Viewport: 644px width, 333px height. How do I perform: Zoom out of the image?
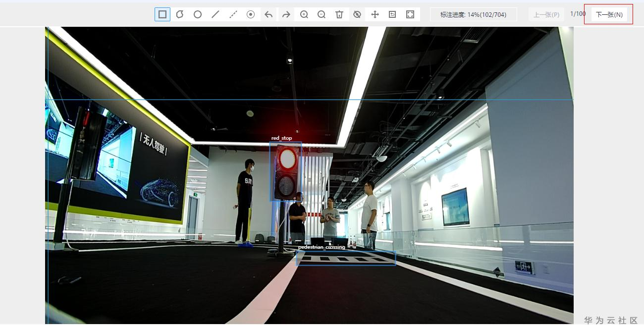point(322,14)
